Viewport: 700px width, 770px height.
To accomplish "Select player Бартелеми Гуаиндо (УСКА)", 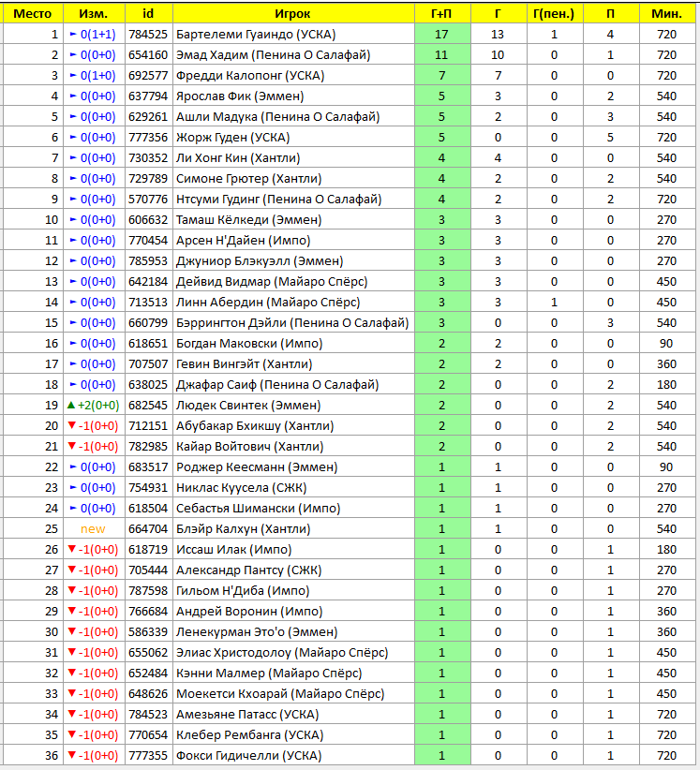I will [x=256, y=35].
